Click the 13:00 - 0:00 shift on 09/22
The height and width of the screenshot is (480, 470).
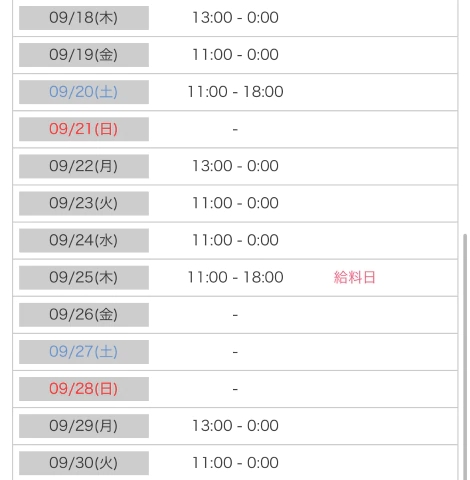click(235, 166)
